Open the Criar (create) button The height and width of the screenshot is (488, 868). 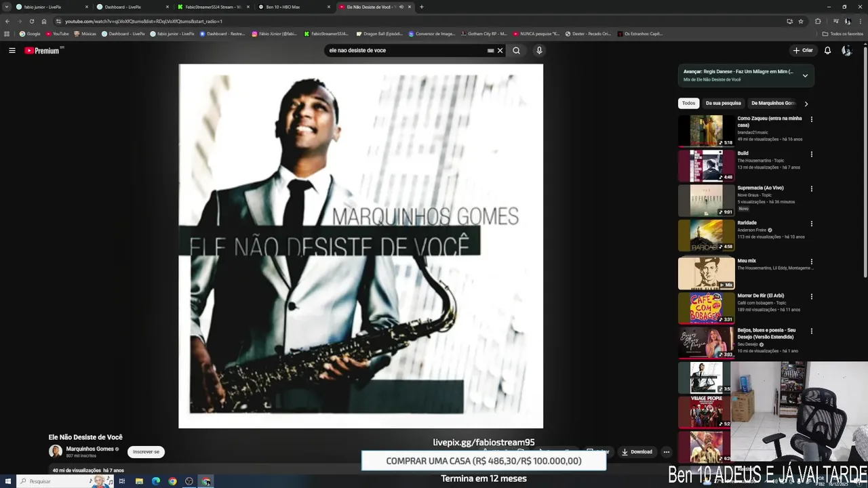tap(803, 50)
